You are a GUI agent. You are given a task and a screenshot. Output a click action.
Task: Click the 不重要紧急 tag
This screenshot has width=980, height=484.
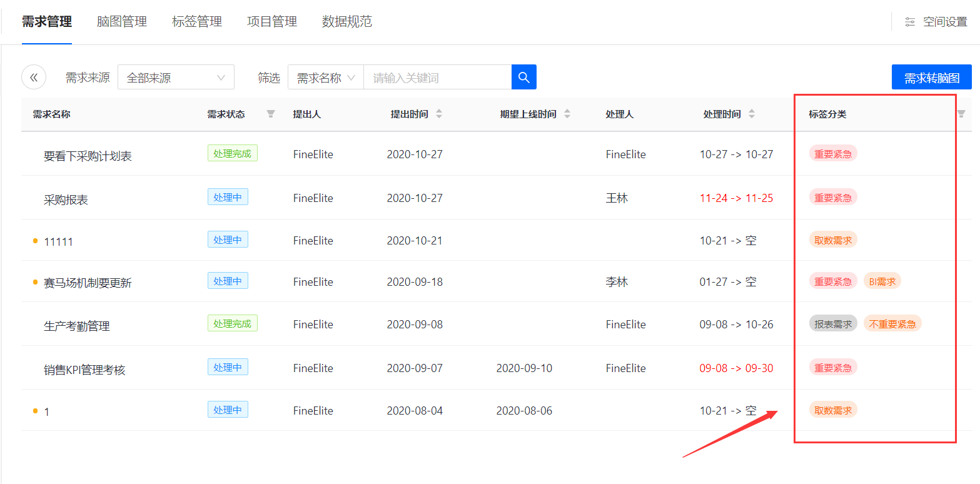(892, 323)
